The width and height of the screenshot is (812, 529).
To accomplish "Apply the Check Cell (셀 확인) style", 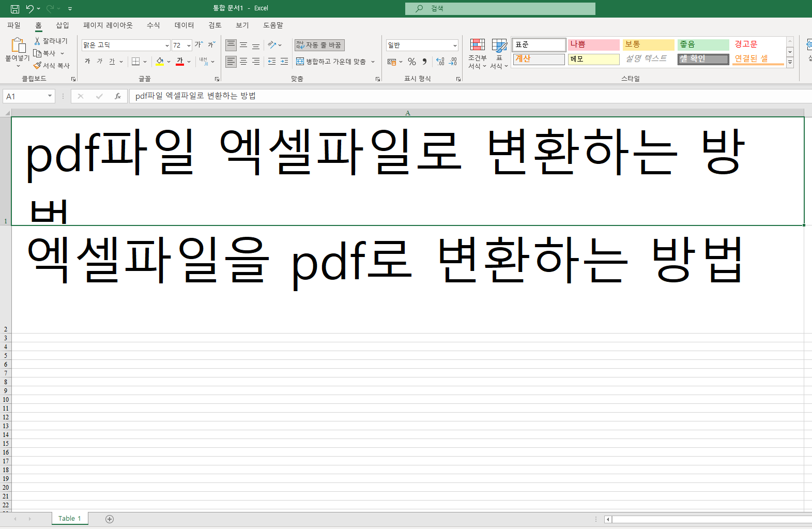I will point(703,59).
